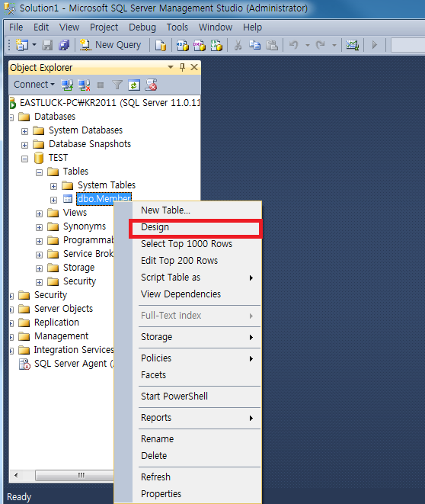Screen dimensions: 425x504
Task: Select the Replication folder
Action: click(x=56, y=323)
